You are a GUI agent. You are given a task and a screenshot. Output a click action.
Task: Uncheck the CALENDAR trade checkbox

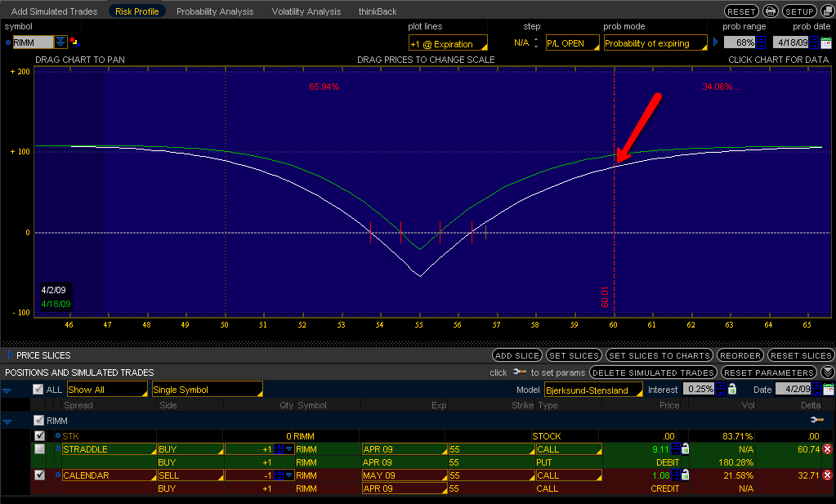(39, 475)
